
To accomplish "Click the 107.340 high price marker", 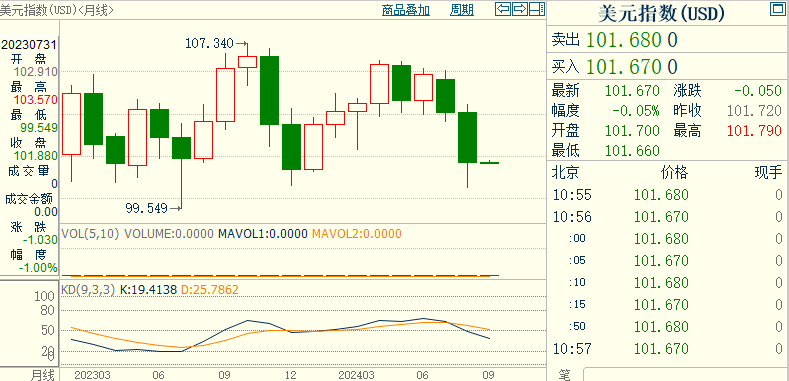I will point(216,44).
